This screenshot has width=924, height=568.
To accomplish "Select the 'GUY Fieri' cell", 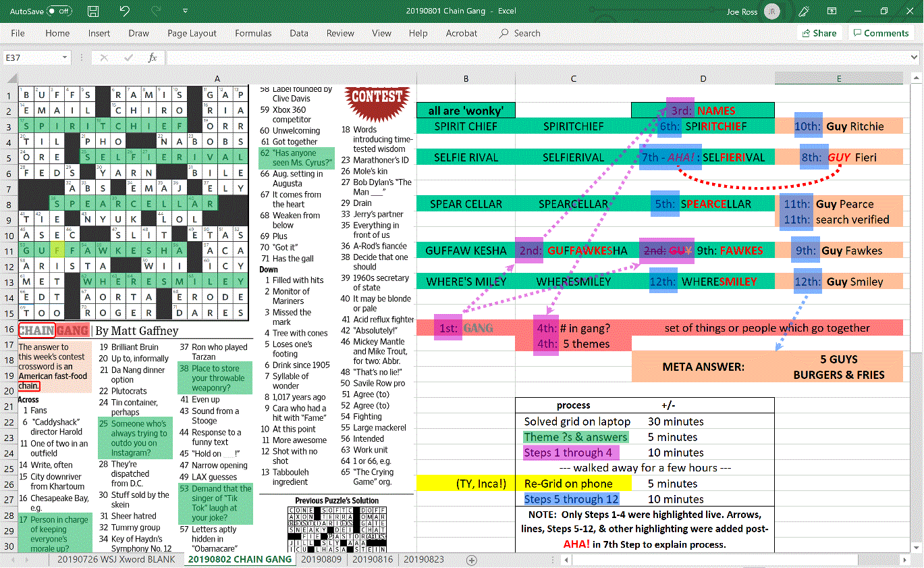I will pos(838,157).
